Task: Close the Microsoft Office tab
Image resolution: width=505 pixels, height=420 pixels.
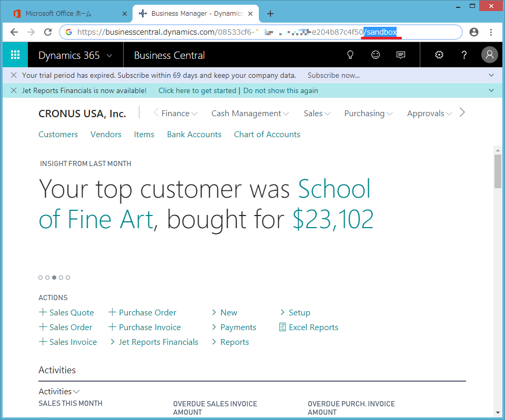Action: [x=125, y=14]
